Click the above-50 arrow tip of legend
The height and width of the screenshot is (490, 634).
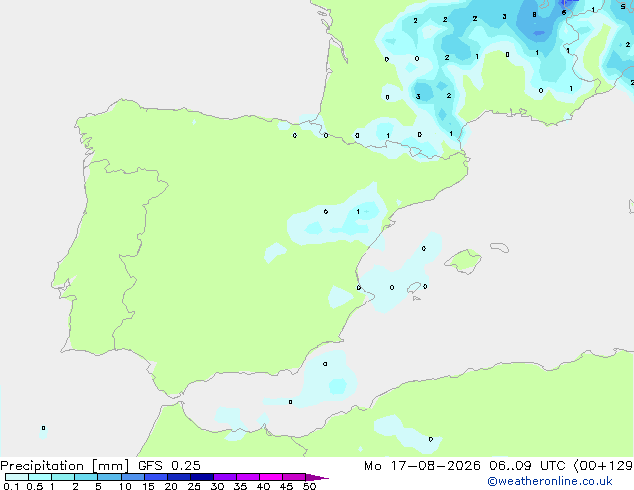pyautogui.click(x=317, y=477)
